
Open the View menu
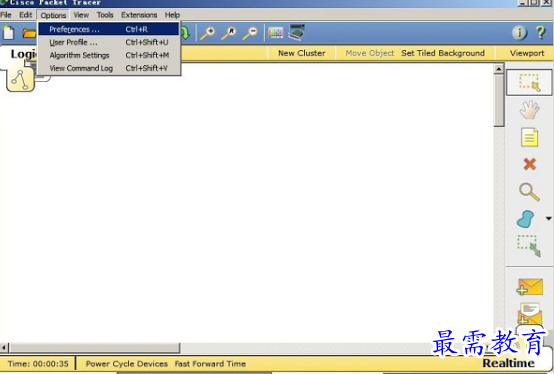(x=81, y=15)
